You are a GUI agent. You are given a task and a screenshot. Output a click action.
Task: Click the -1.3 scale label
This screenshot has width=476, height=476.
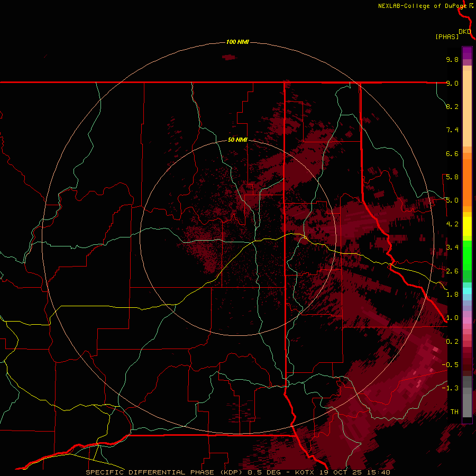(x=450, y=388)
